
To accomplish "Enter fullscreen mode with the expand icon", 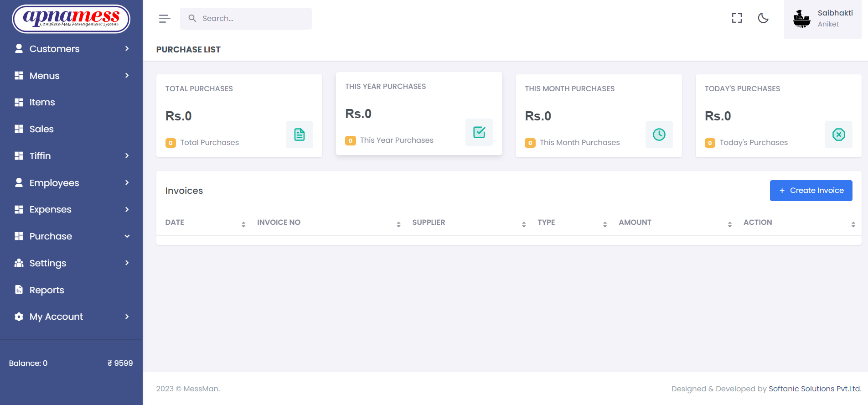I will [737, 18].
